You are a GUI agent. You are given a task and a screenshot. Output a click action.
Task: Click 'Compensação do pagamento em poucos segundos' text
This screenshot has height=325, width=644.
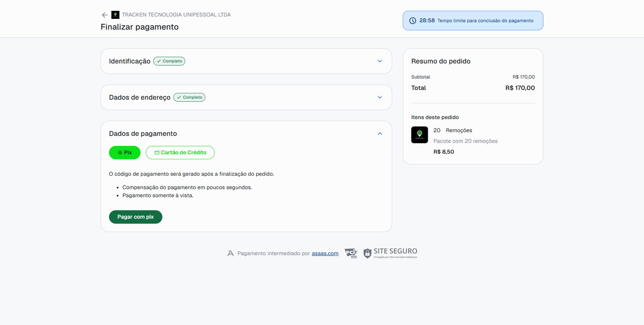click(x=187, y=187)
